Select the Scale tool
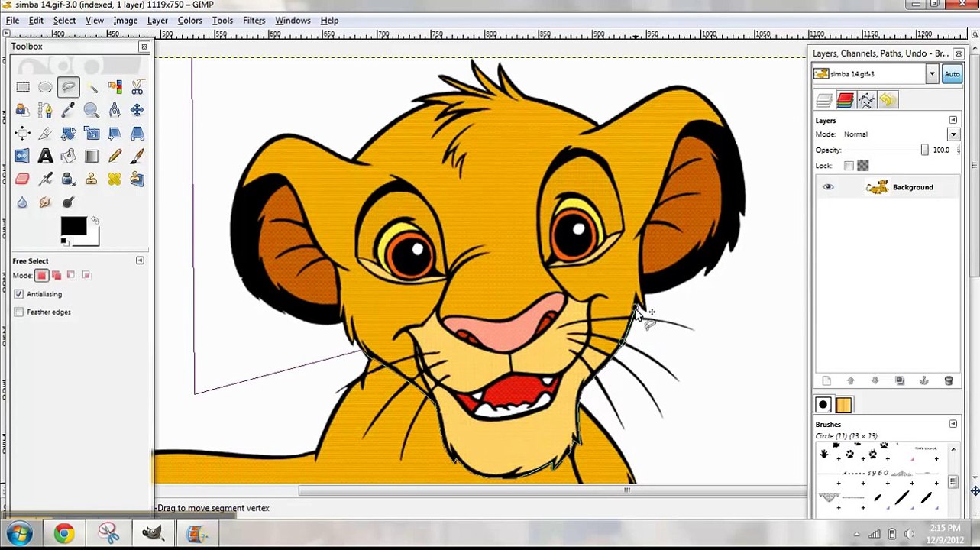Viewport: 980px width, 550px height. [x=91, y=134]
